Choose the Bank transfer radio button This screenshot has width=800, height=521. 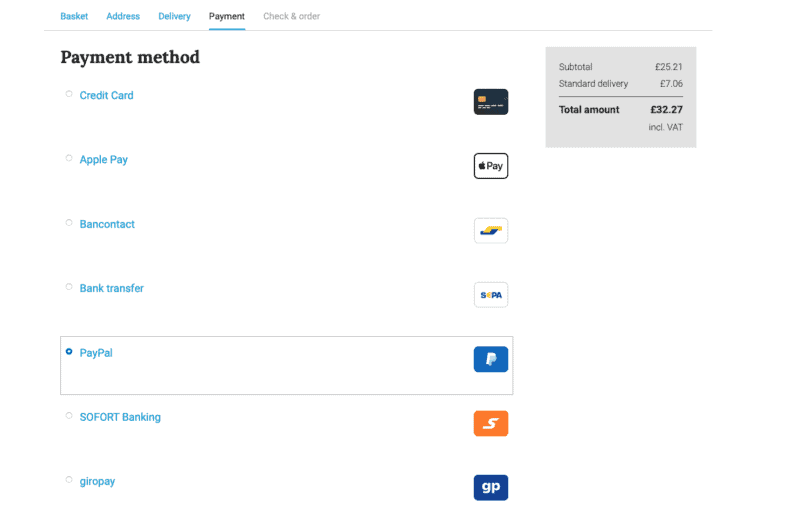pyautogui.click(x=69, y=287)
